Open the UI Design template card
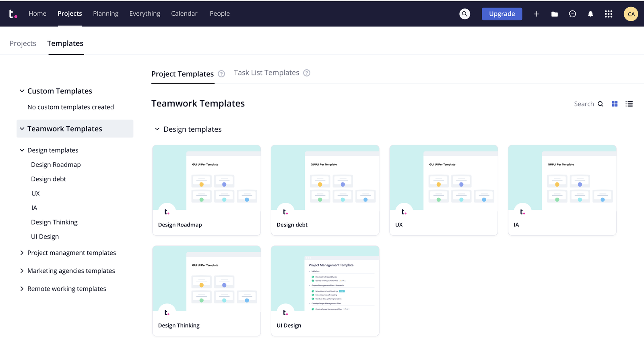This screenshot has height=353, width=644. point(325,291)
